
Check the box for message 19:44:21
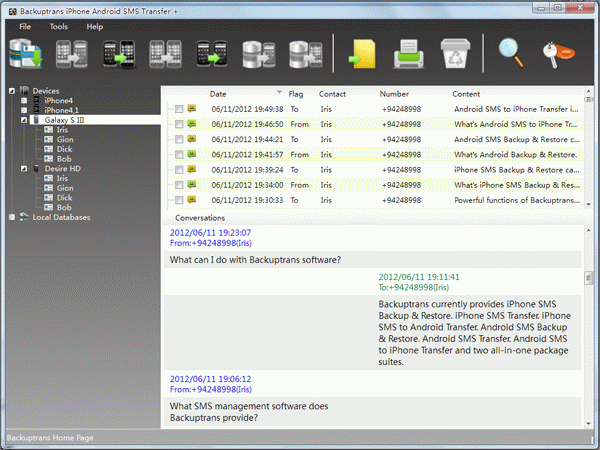point(179,139)
